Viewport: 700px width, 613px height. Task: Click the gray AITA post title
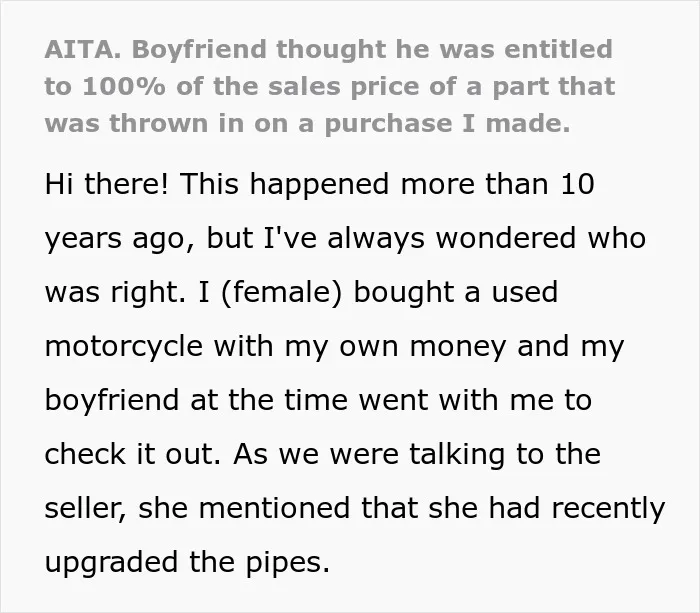[x=330, y=86]
